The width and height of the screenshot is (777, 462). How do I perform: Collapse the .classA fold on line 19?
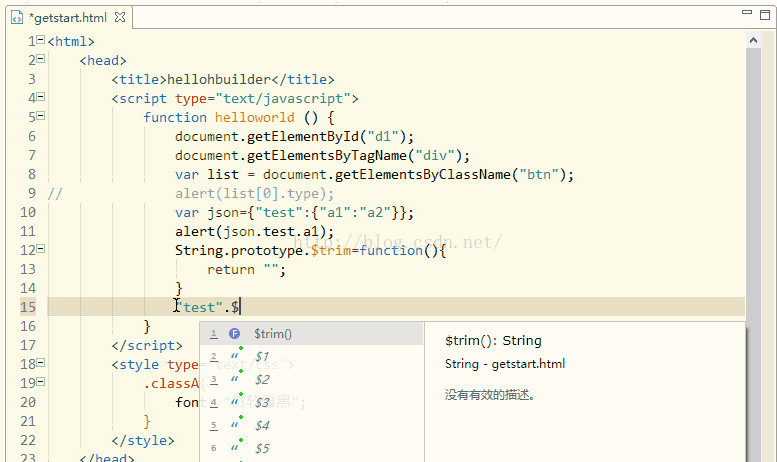[x=41, y=381]
